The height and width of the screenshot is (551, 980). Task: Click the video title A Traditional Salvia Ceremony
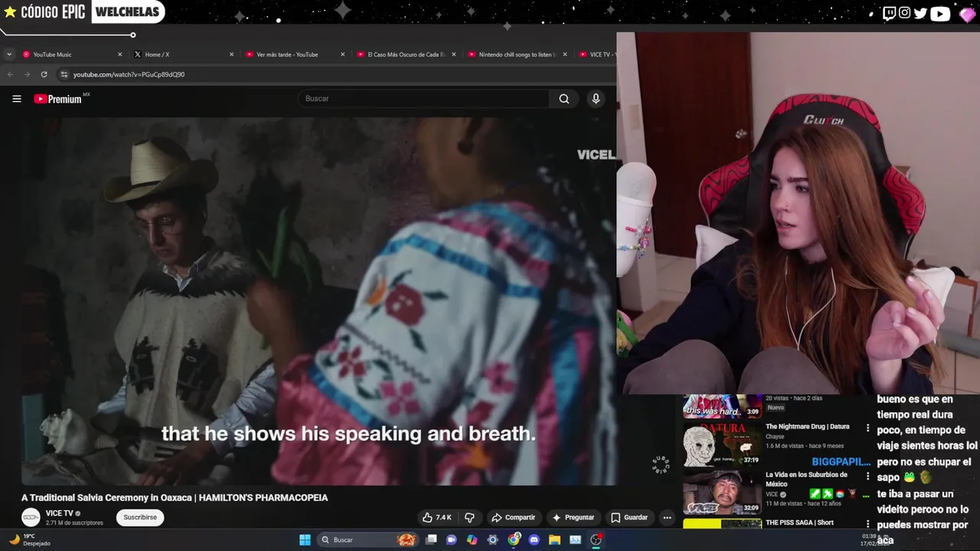(175, 497)
